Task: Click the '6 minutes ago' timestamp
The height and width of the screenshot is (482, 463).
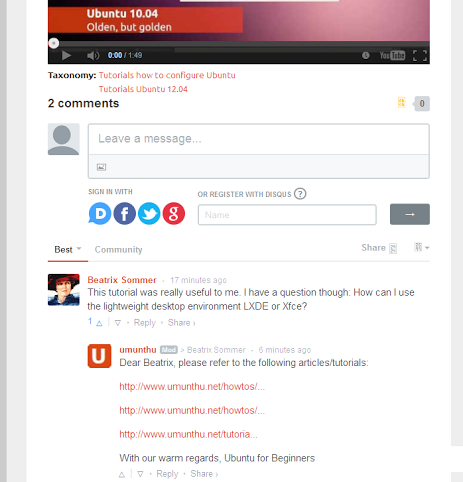Action: point(285,350)
